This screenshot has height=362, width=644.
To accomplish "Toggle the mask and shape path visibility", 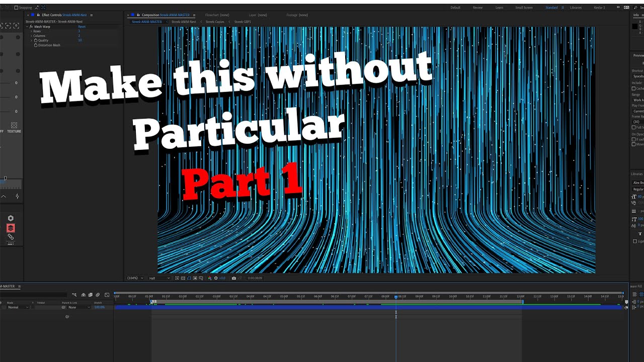I will [189, 278].
